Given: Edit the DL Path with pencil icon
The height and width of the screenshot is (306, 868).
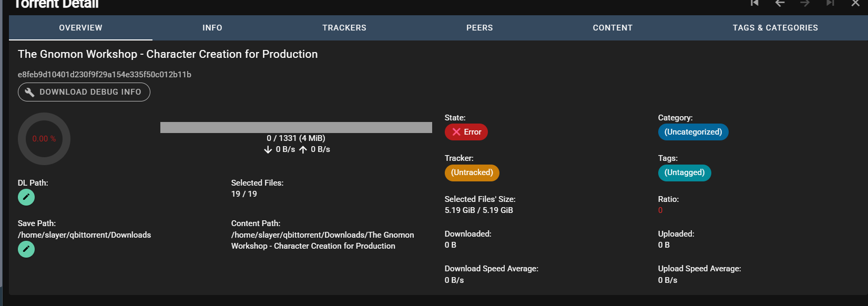Looking at the screenshot, I should coord(26,197).
